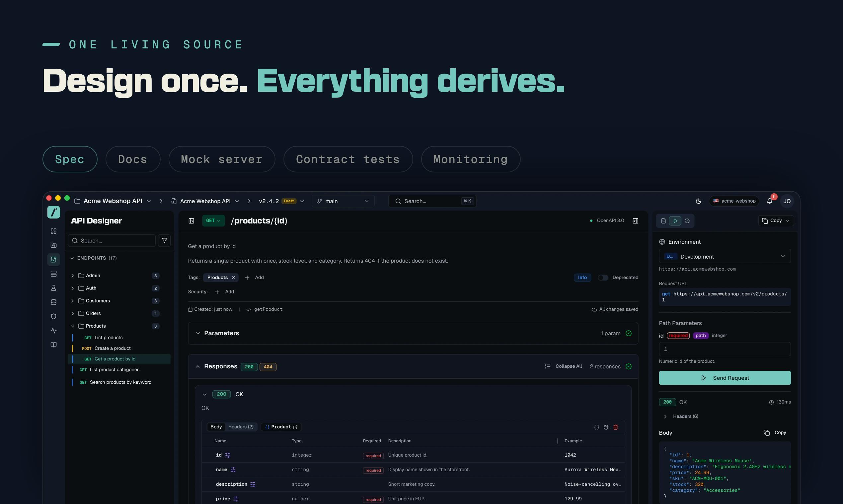
Task: Select the monitoring activity icon in sidebar
Action: coord(53,331)
